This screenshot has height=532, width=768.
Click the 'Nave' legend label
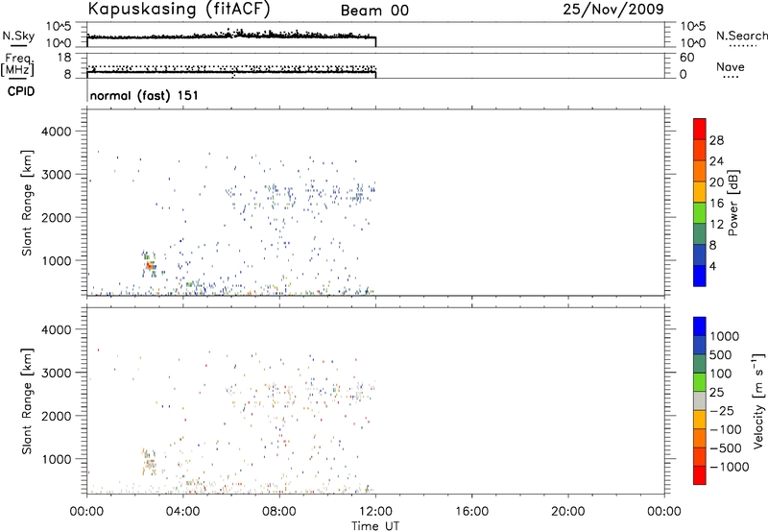[731, 67]
